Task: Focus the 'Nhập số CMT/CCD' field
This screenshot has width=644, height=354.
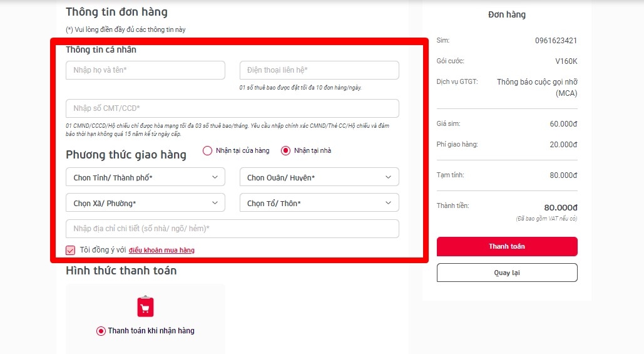Action: pyautogui.click(x=232, y=108)
